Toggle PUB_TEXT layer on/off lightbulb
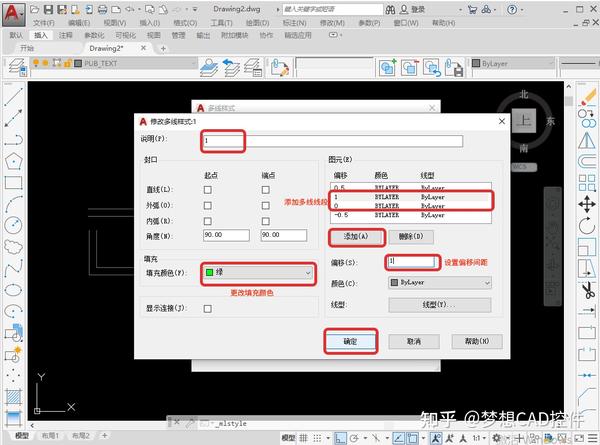Image resolution: width=600 pixels, height=445 pixels. (x=36, y=63)
